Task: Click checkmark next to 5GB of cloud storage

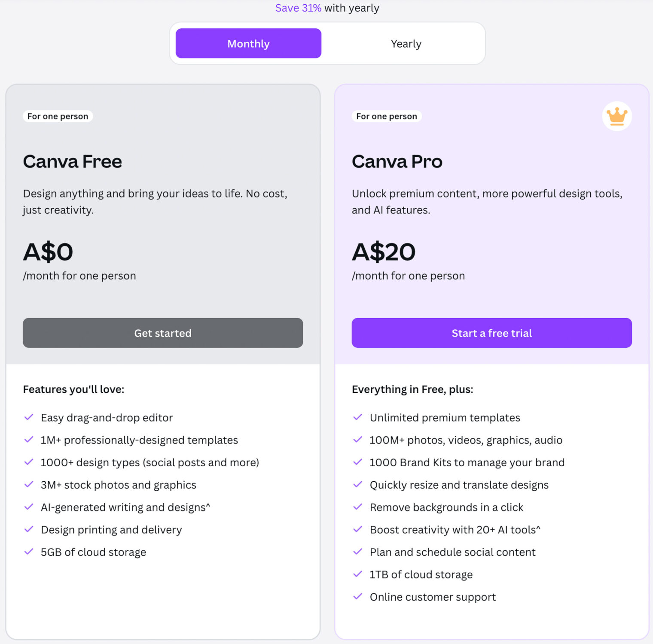Action: click(29, 552)
